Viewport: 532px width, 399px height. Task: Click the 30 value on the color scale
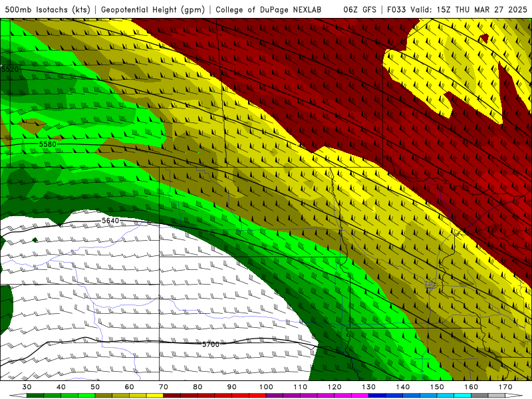pyautogui.click(x=27, y=387)
